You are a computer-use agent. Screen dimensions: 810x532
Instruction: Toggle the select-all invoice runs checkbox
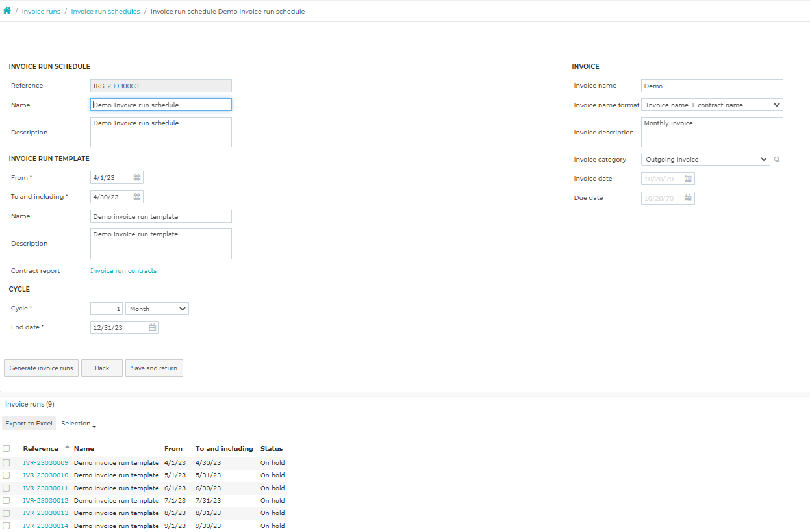click(x=6, y=448)
